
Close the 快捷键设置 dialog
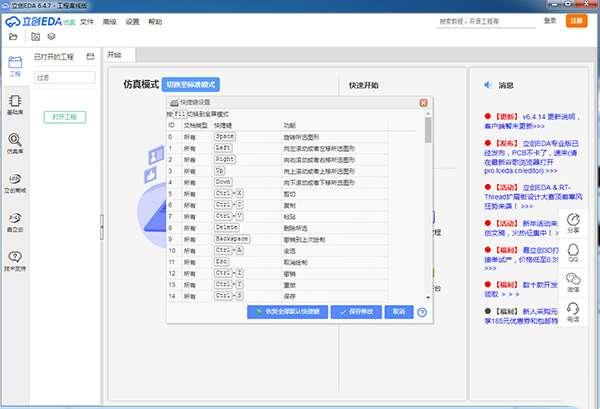point(423,103)
